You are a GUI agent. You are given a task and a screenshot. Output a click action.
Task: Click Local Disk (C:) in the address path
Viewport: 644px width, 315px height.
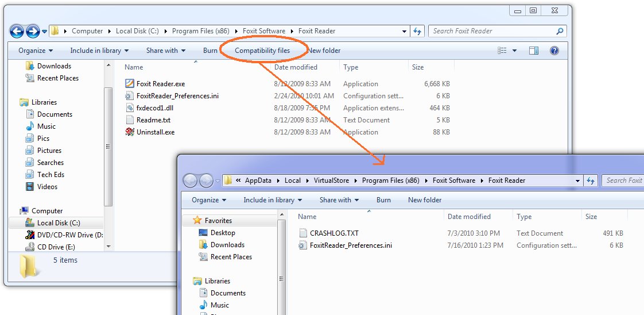pyautogui.click(x=137, y=31)
